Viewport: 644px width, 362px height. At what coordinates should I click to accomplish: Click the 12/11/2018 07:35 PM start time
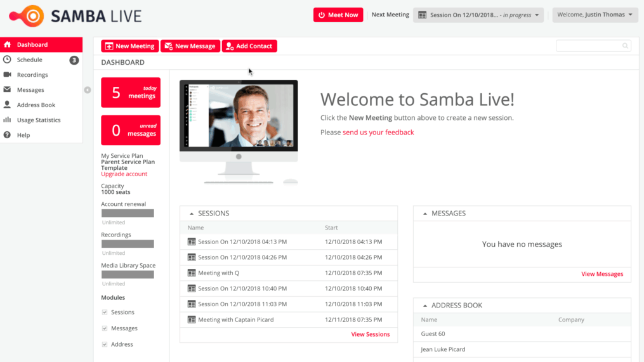[353, 320]
